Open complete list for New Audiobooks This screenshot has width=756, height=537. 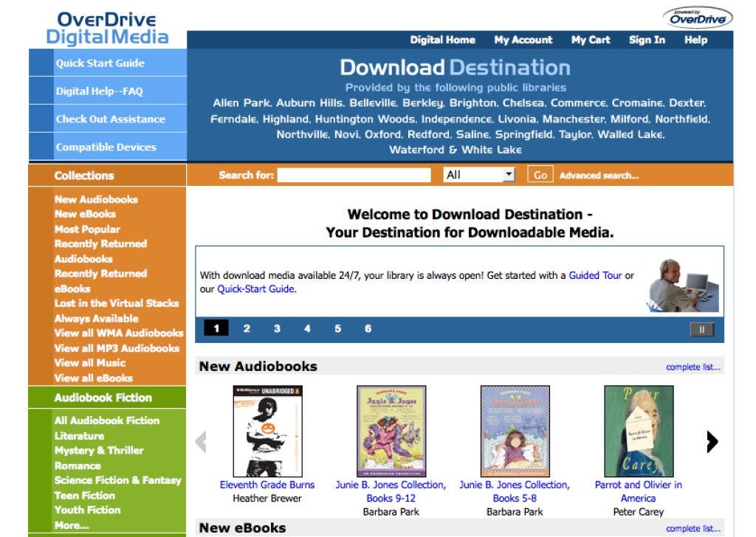pyautogui.click(x=693, y=367)
